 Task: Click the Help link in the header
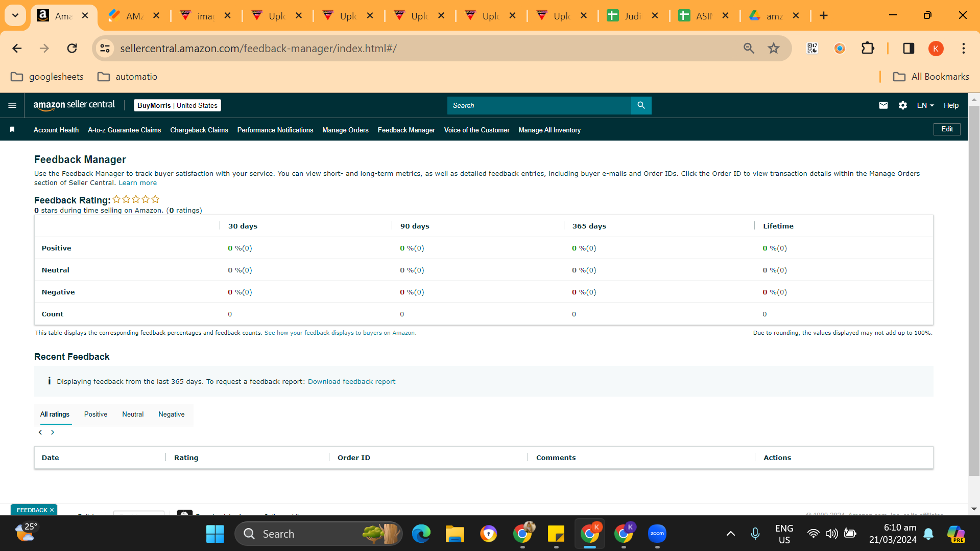coord(951,105)
